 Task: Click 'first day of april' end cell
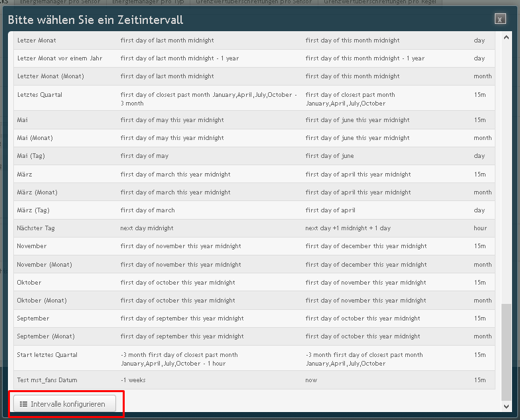330,210
